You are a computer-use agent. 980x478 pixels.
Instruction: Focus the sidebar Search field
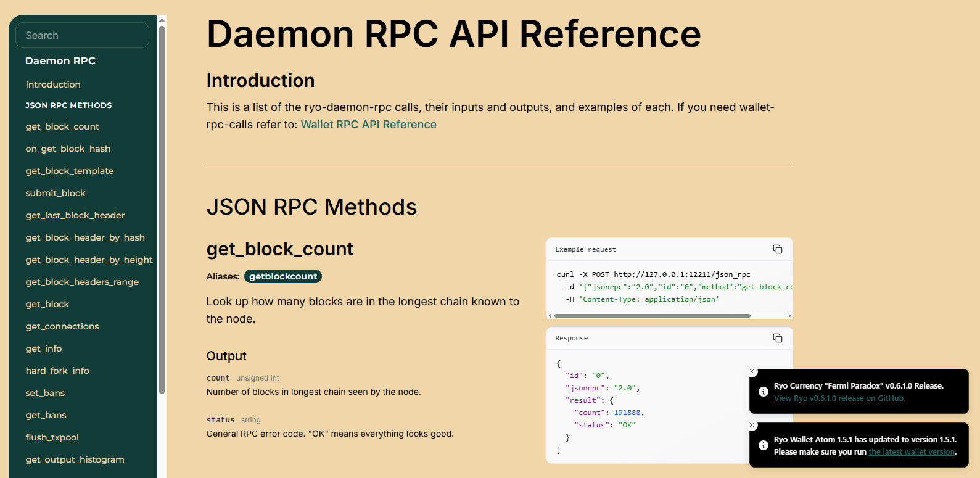click(83, 35)
